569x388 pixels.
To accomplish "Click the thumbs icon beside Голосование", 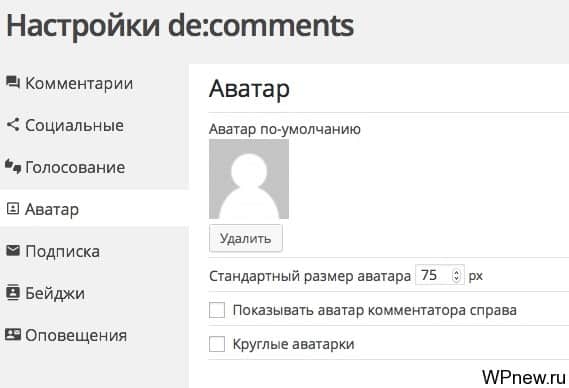I will pos(13,167).
